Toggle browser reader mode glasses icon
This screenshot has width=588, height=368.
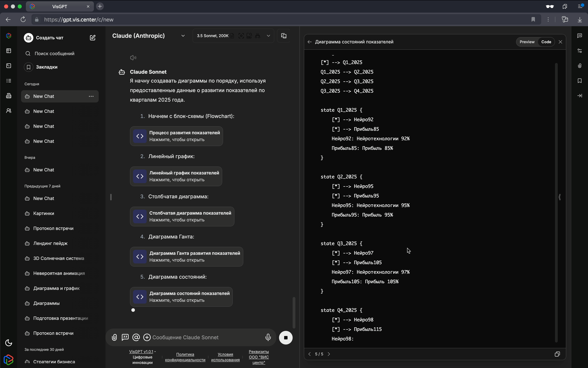pos(550,7)
